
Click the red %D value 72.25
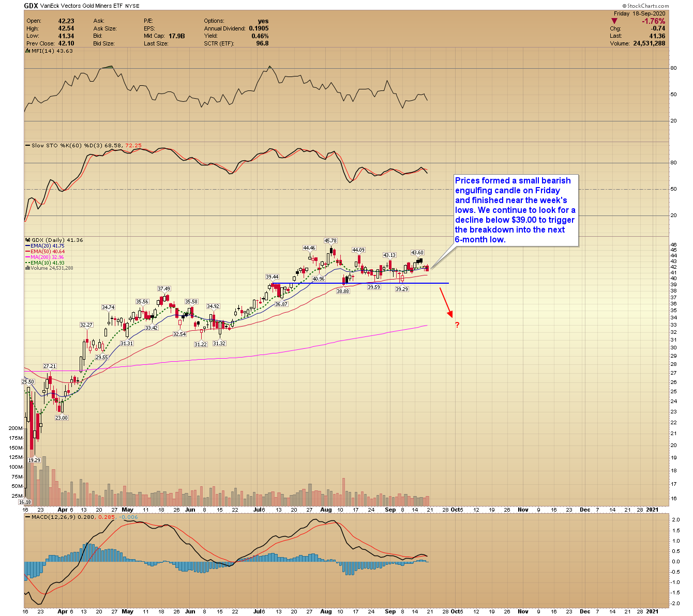pos(133,146)
